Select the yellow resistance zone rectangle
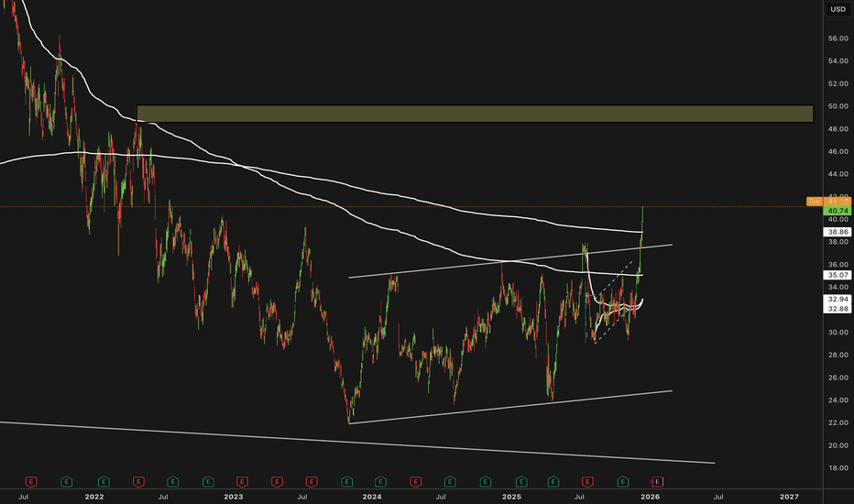This screenshot has width=854, height=504. pos(475,114)
